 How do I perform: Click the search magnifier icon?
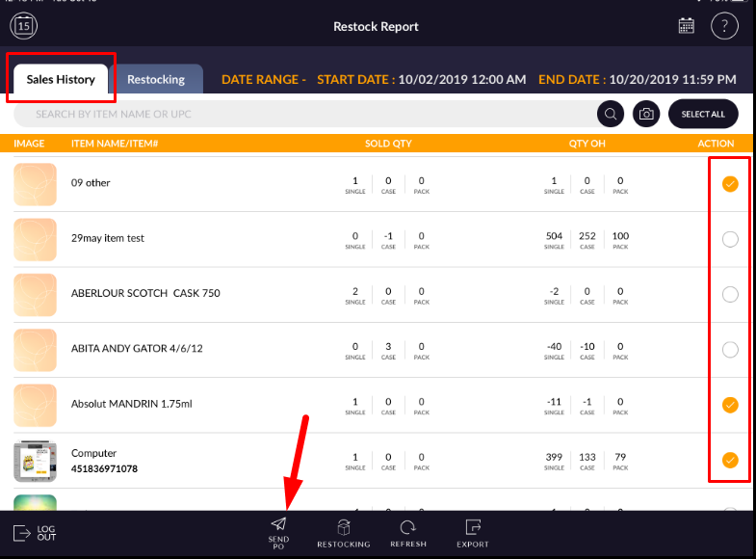pos(611,114)
